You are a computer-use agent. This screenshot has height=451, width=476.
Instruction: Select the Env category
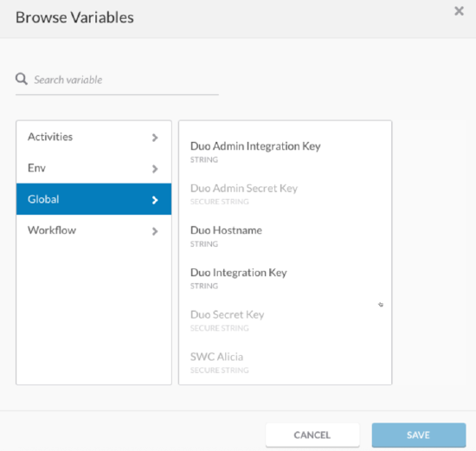93,168
